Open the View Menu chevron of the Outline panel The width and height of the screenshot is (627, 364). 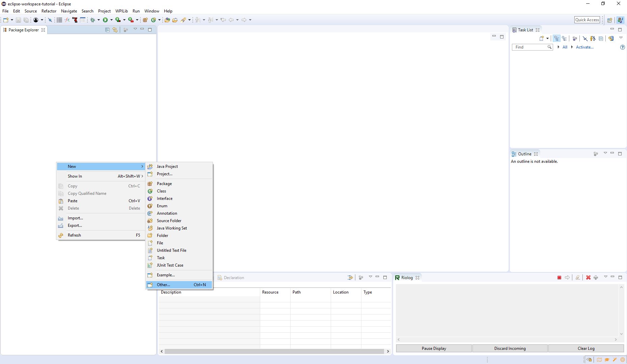(x=606, y=153)
